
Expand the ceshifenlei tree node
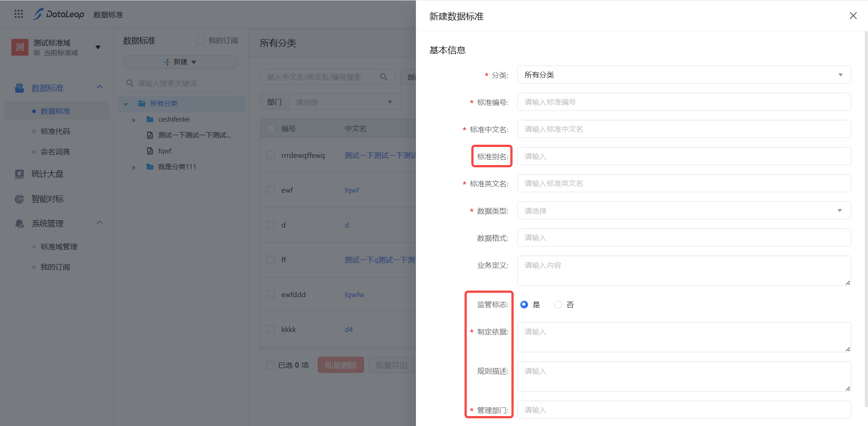point(134,120)
